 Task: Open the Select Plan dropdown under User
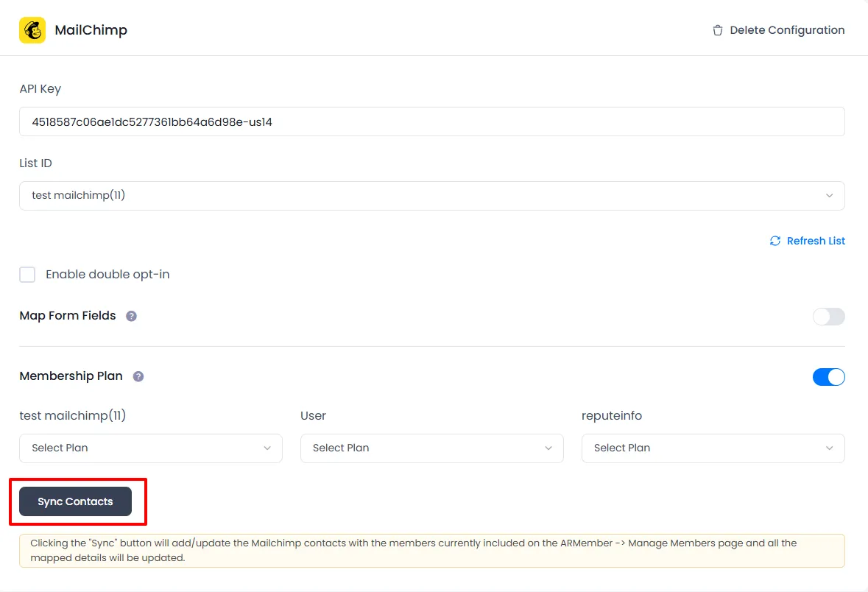click(x=431, y=448)
